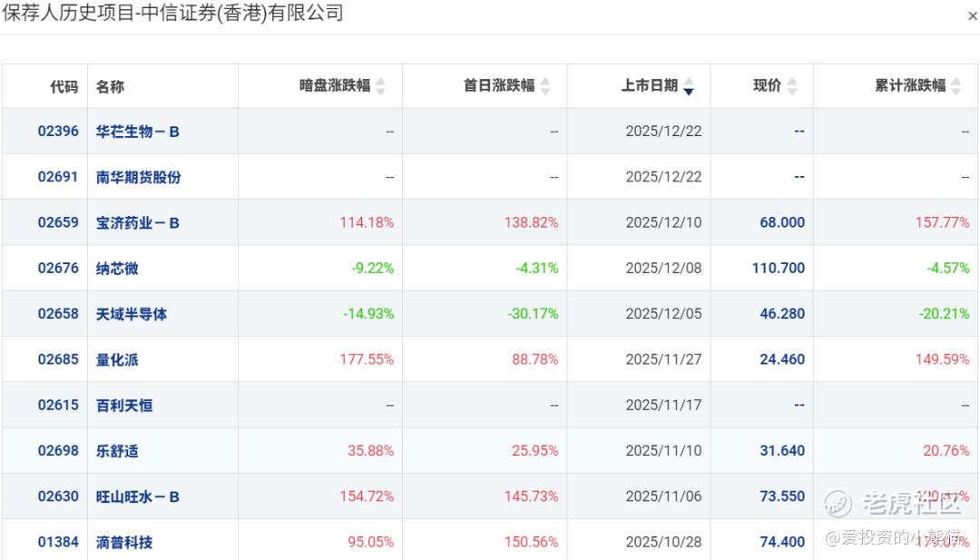Click listing date 2025/11/27
This screenshot has height=560, width=980.
tap(663, 359)
